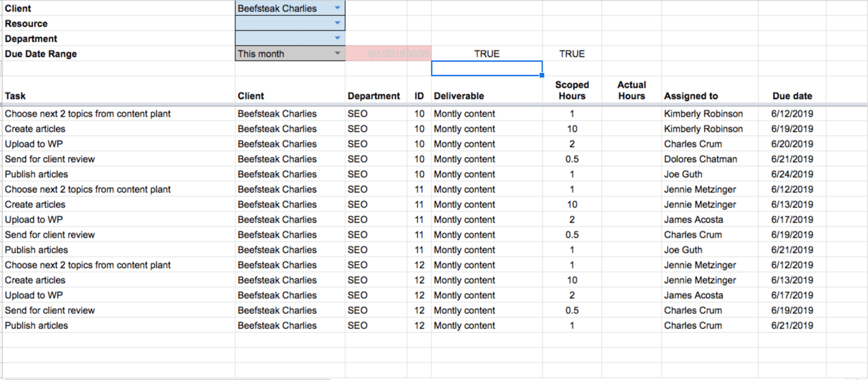
Task: Select the empty highlighted active cell
Action: pos(487,69)
